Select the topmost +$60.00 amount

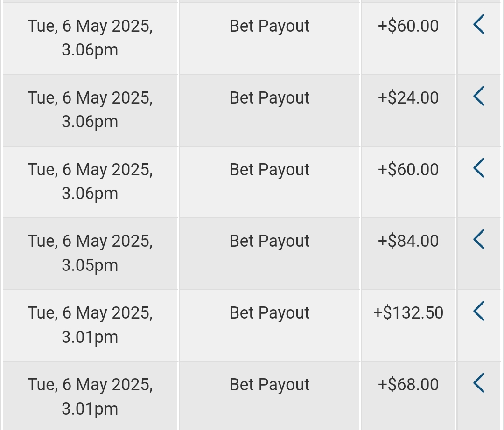click(408, 26)
